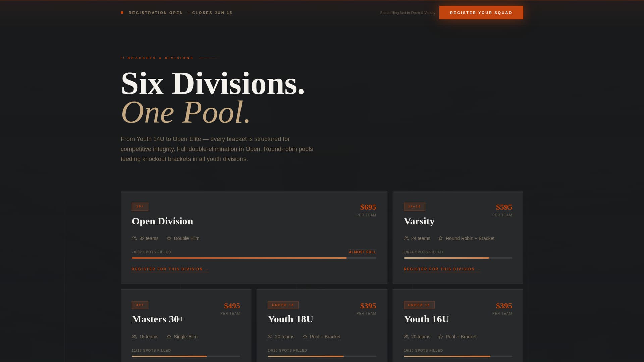This screenshot has height=362, width=644.
Task: Select the Youth 18U card title
Action: click(290, 319)
